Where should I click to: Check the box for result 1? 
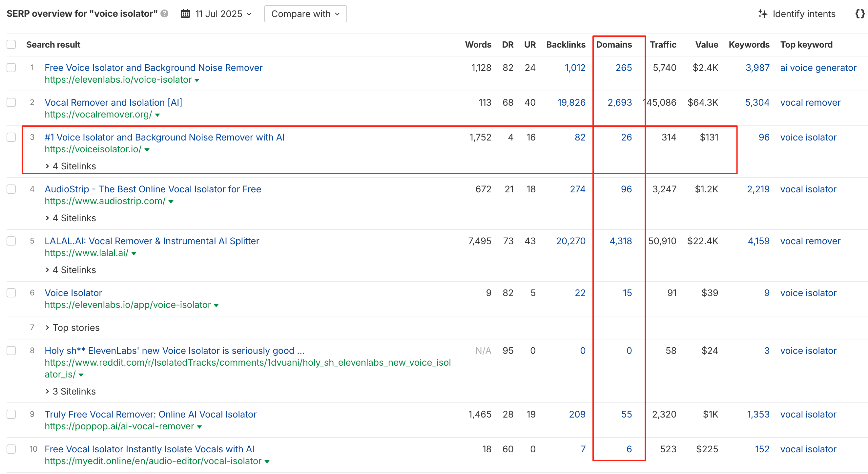11,67
